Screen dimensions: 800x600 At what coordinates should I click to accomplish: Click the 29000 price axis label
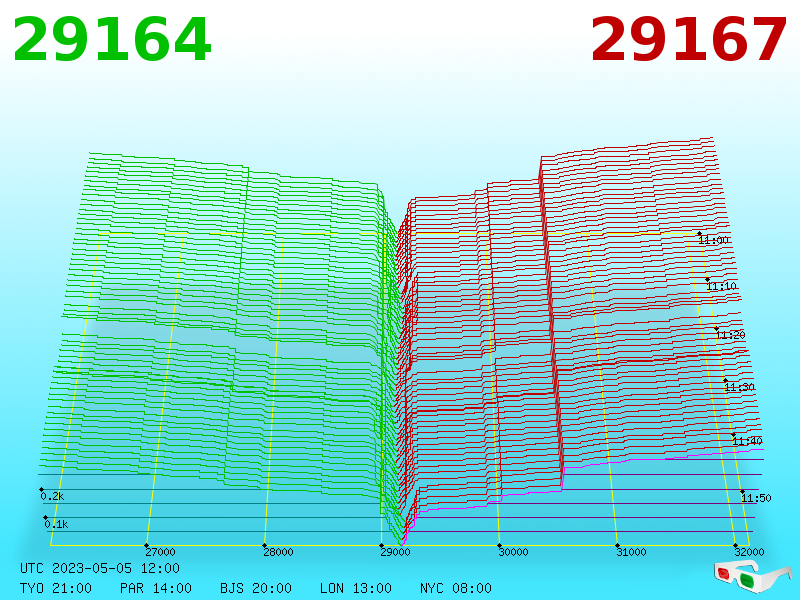pyautogui.click(x=395, y=552)
